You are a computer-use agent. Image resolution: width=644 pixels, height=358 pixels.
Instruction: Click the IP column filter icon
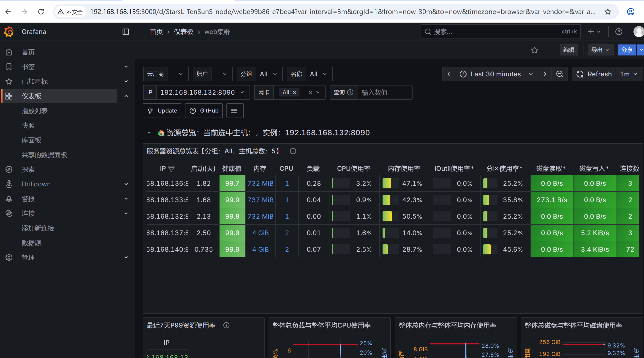pyautogui.click(x=171, y=169)
